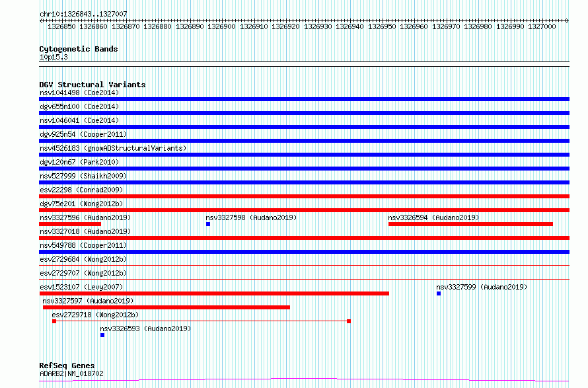Click the nsv3327018 (Audano2019) label
Viewport: 588px width, 388px height.
point(85,231)
